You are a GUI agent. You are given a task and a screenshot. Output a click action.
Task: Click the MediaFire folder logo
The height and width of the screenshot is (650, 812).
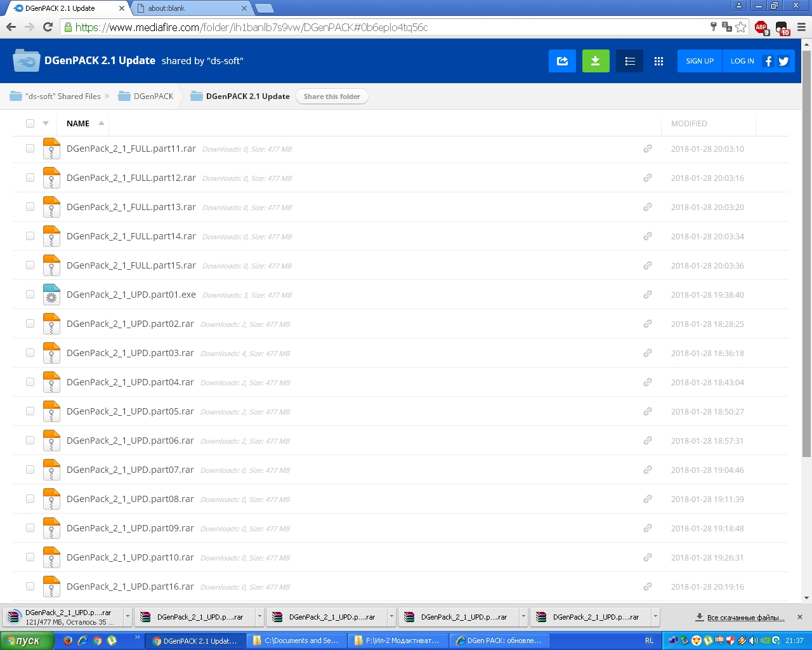click(x=27, y=61)
